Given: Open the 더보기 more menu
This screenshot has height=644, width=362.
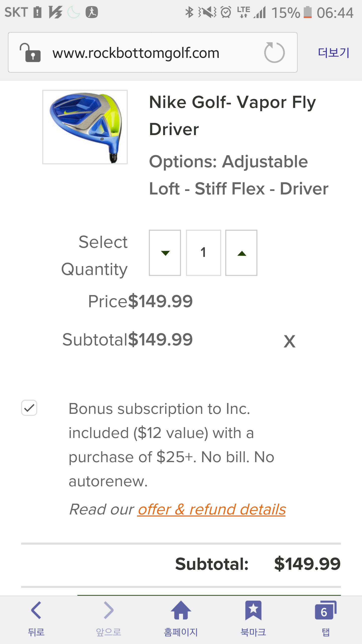Looking at the screenshot, I should pyautogui.click(x=334, y=53).
